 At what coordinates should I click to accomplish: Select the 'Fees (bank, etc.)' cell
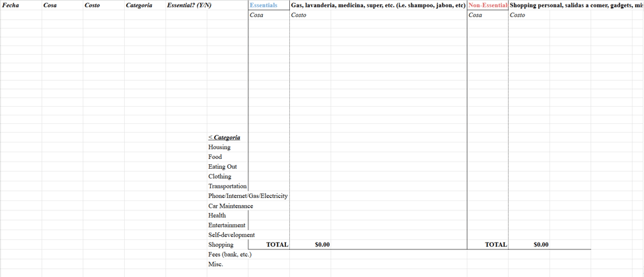[230, 255]
